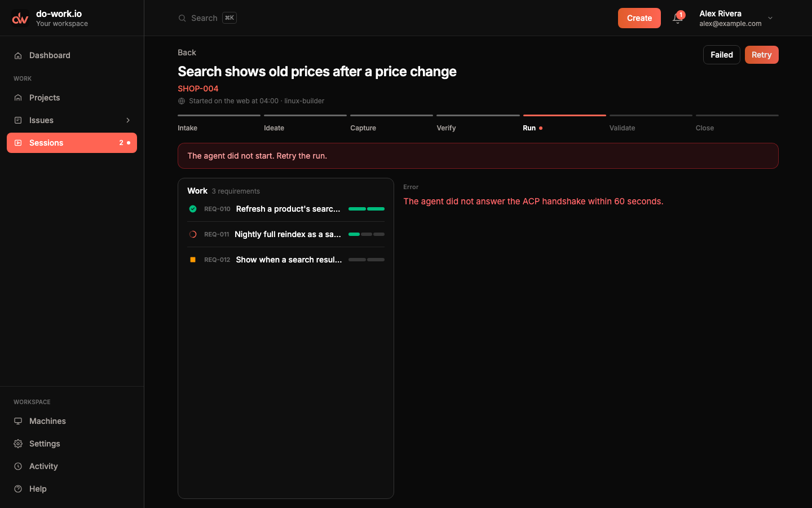Go Back to the previous page
The width and height of the screenshot is (812, 508).
point(187,52)
